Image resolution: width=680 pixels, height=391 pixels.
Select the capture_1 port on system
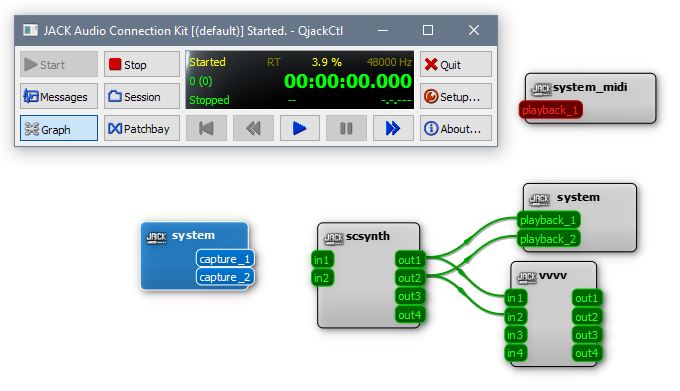tap(225, 259)
